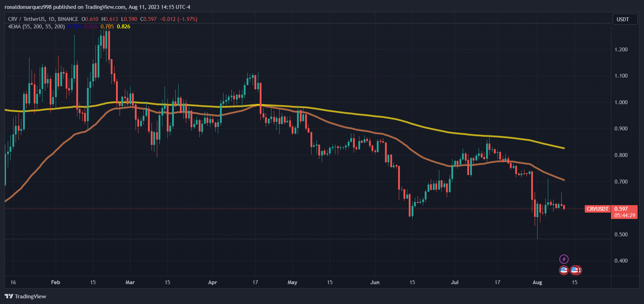Click the 0.800 price axis label

621,155
